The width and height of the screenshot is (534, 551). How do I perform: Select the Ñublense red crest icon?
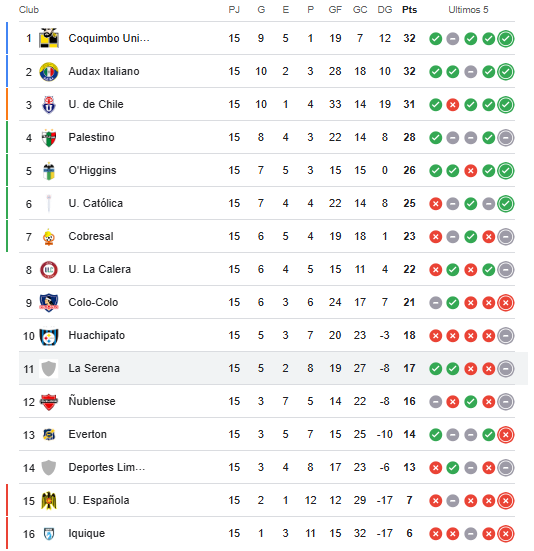[49, 402]
